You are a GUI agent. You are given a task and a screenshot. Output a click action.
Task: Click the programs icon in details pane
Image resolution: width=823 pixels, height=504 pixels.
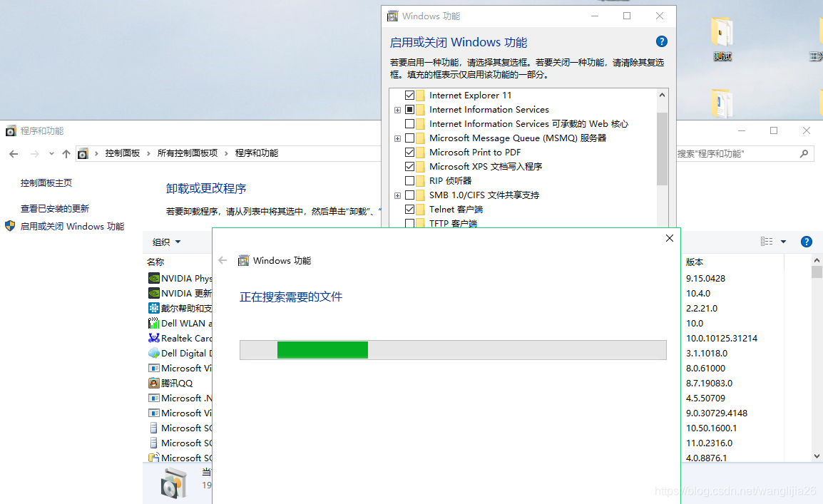(x=174, y=483)
